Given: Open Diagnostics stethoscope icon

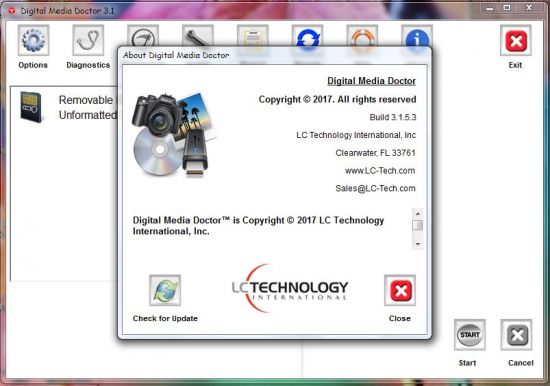Looking at the screenshot, I should tap(88, 40).
